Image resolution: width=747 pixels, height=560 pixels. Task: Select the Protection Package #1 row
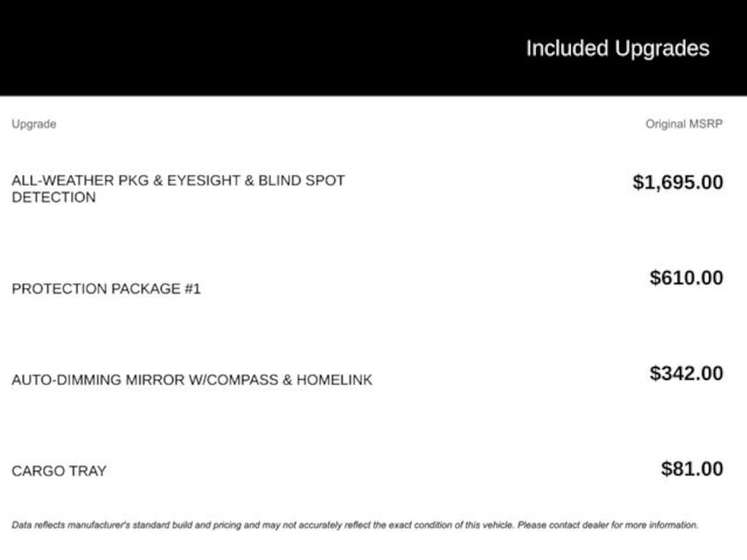[x=106, y=289]
